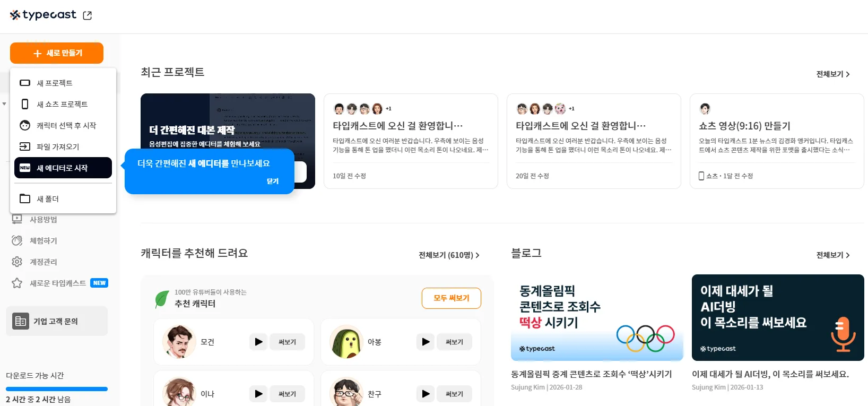Select 새 프로젝트 from the menu
868x406 pixels.
[63, 83]
